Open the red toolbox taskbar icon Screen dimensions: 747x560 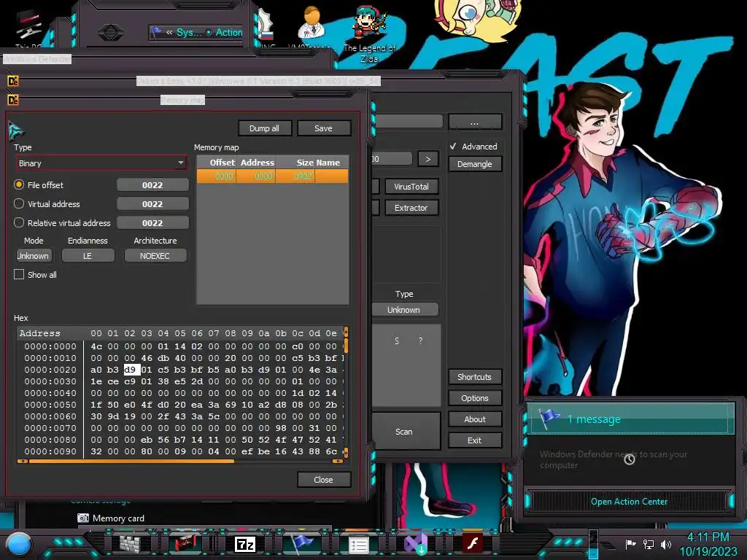pos(186,544)
